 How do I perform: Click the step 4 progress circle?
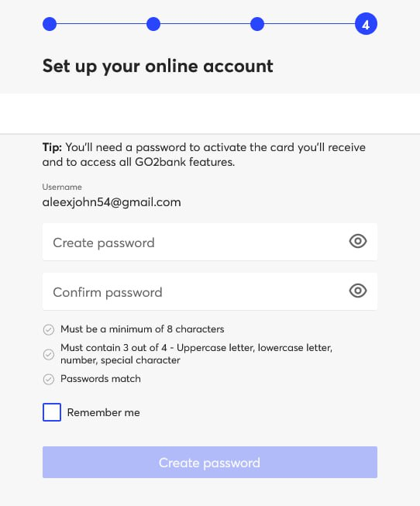pos(366,24)
